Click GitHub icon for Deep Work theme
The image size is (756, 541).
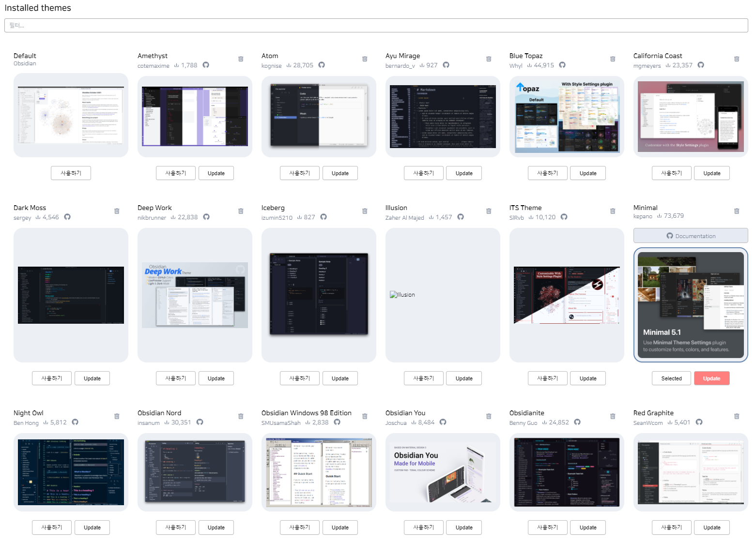(x=206, y=217)
